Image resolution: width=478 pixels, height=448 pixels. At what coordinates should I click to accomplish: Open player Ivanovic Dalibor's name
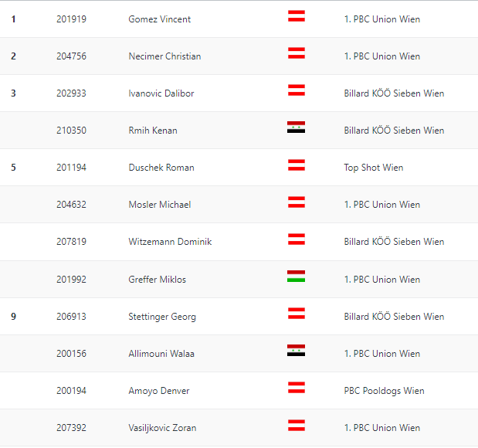pos(161,93)
